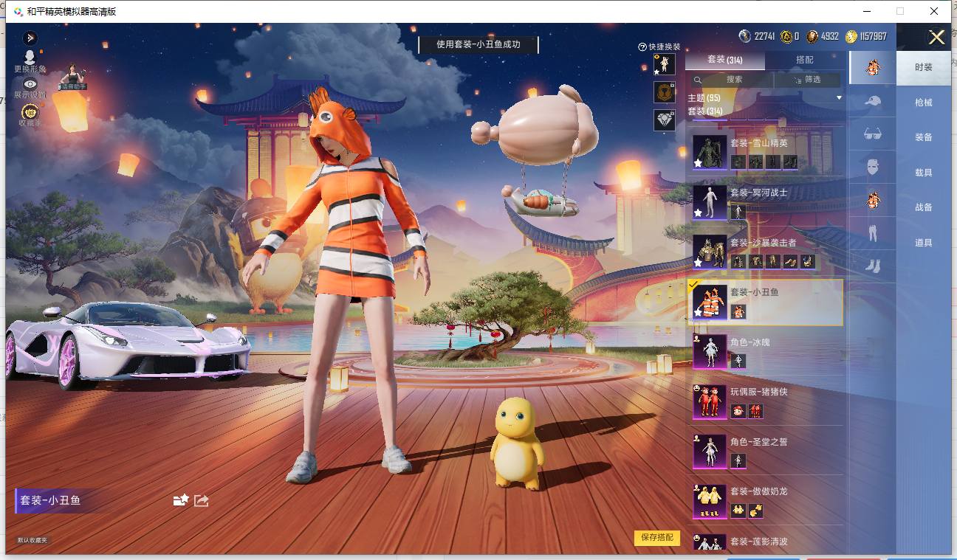Open the 筛选 filter menu
The width and height of the screenshot is (957, 560).
807,80
